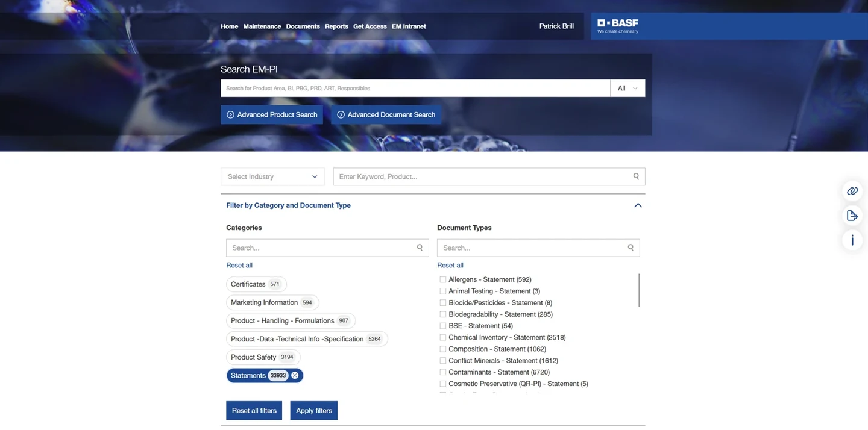
Task: Click the Advanced Document Search button
Action: pyautogui.click(x=386, y=114)
